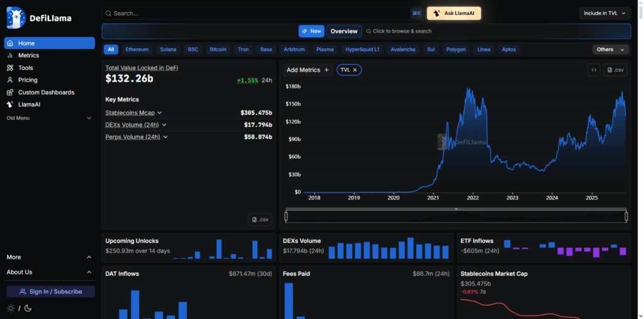
Task: Click the left handle of chart range slider
Action: point(286,217)
